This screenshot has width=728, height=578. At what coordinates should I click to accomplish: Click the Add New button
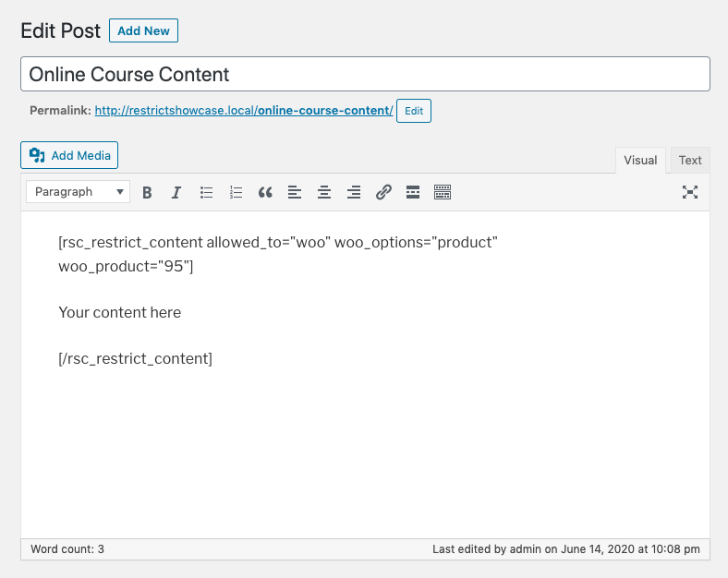pos(143,30)
